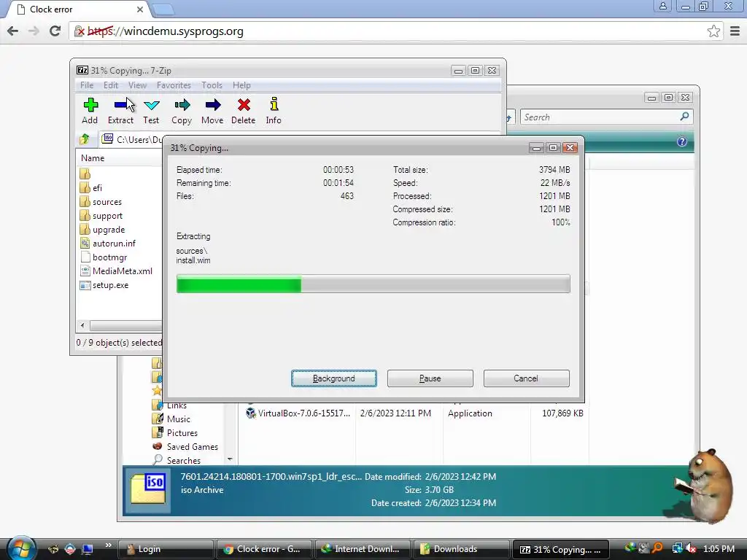Open the Music folder in Explorer sidebar
747x560 pixels.
(x=171, y=419)
